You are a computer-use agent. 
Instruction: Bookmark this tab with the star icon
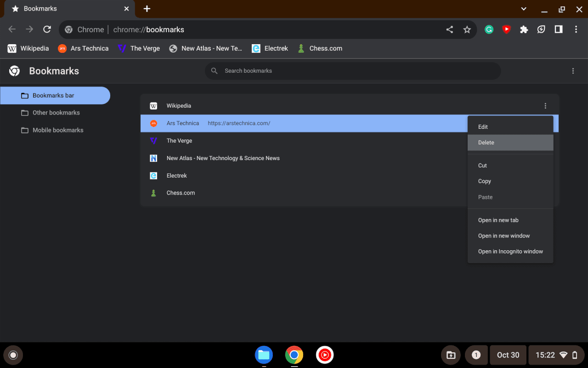pos(467,29)
